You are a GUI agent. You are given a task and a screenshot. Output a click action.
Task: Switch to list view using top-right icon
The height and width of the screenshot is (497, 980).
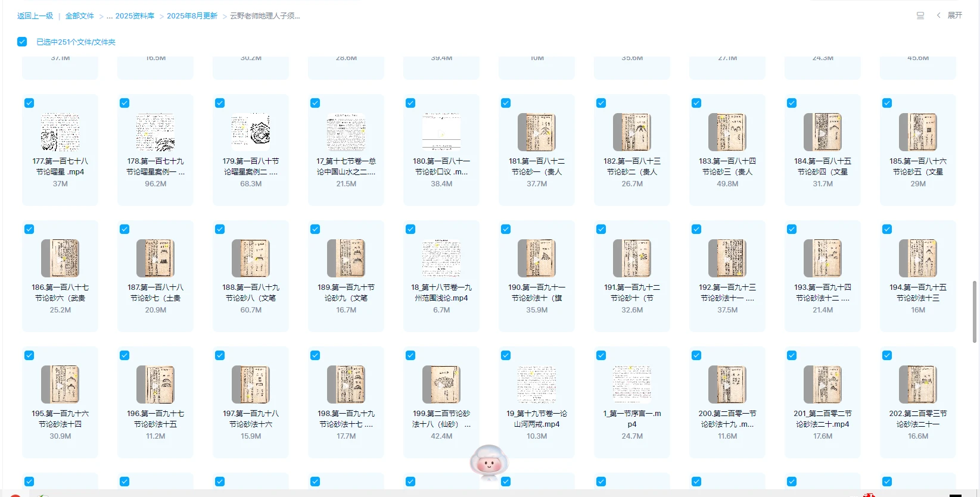coord(920,15)
